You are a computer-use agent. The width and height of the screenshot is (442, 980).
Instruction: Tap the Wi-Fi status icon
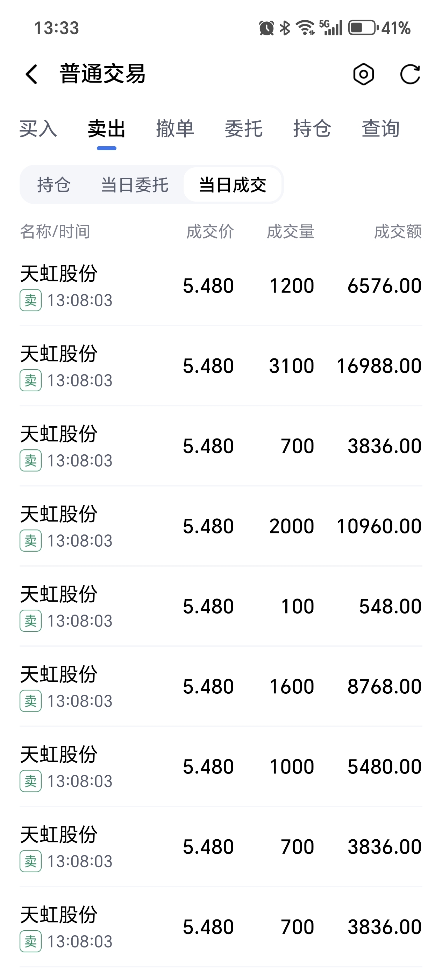click(306, 28)
